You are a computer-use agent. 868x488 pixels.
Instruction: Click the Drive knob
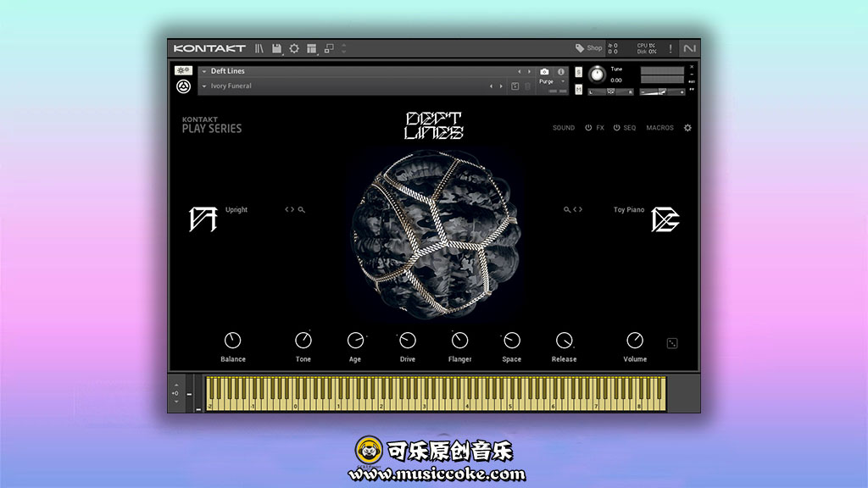(x=408, y=341)
